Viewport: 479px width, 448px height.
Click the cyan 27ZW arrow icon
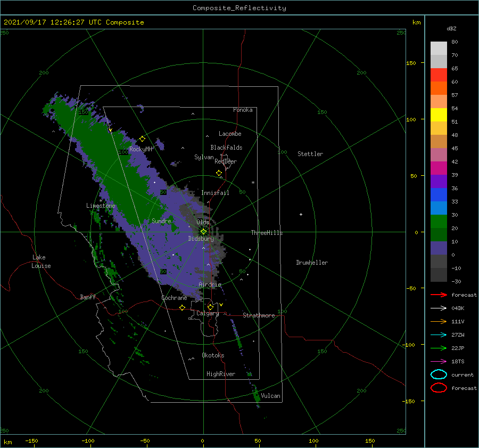pos(439,335)
